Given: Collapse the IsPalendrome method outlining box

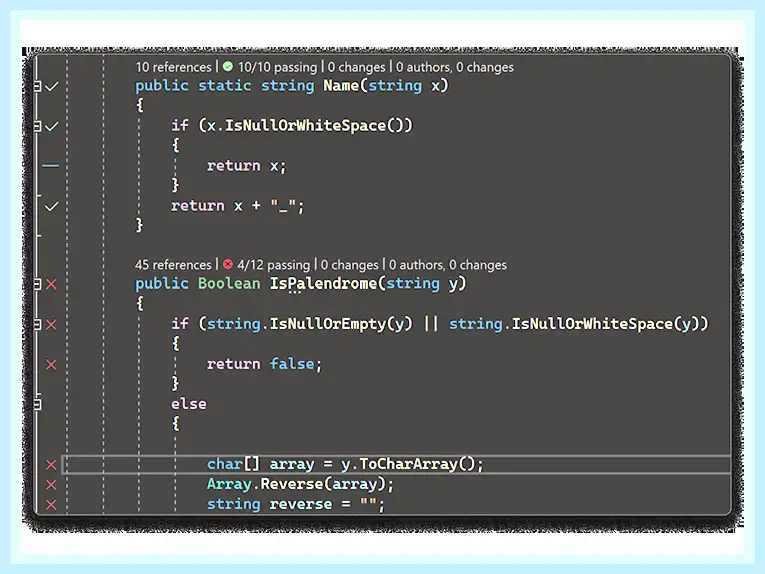Looking at the screenshot, I should pos(37,284).
